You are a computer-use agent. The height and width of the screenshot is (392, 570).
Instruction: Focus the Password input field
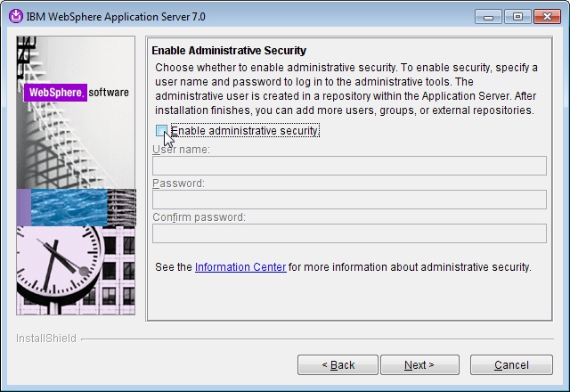coord(349,200)
